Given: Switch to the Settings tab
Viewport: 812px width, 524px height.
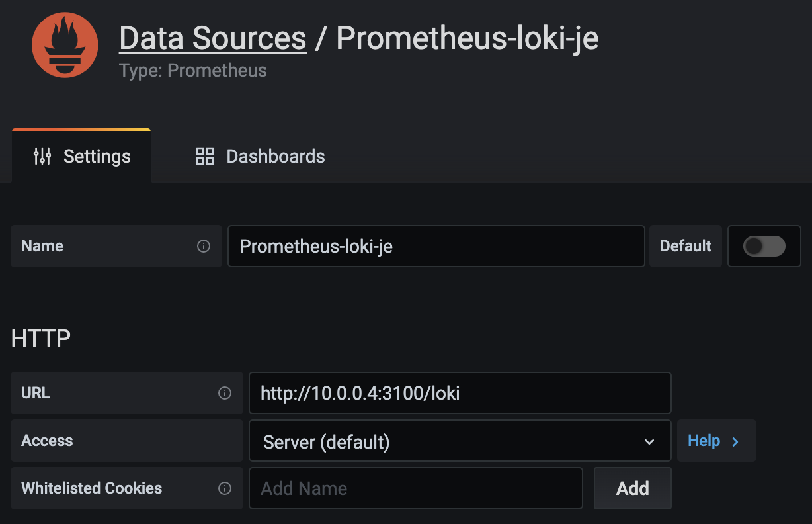Looking at the screenshot, I should (x=82, y=156).
